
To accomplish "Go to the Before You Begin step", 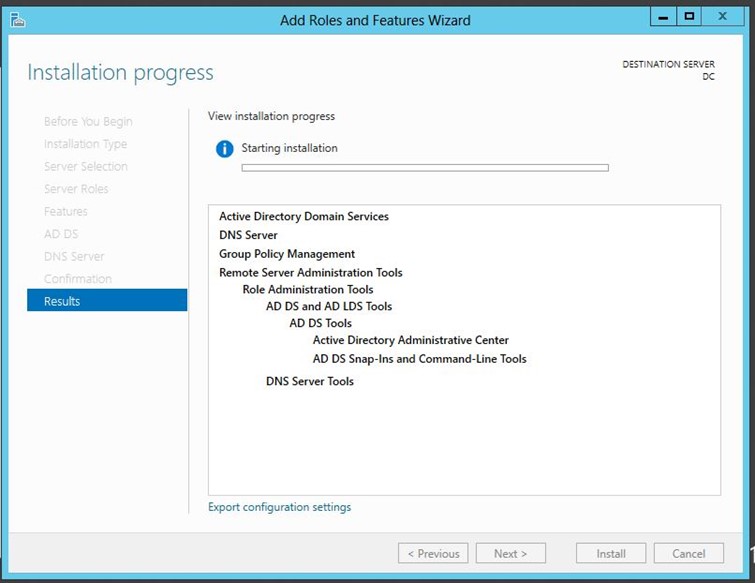I will click(88, 121).
